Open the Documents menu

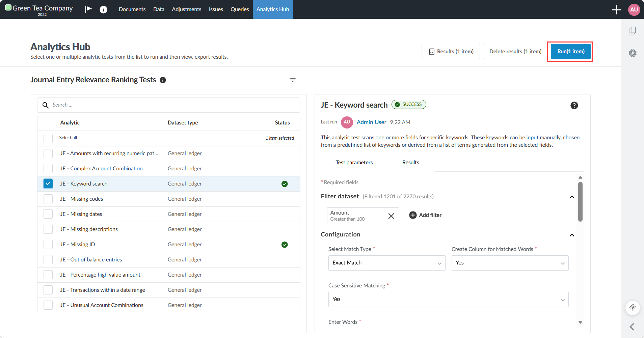click(x=132, y=9)
